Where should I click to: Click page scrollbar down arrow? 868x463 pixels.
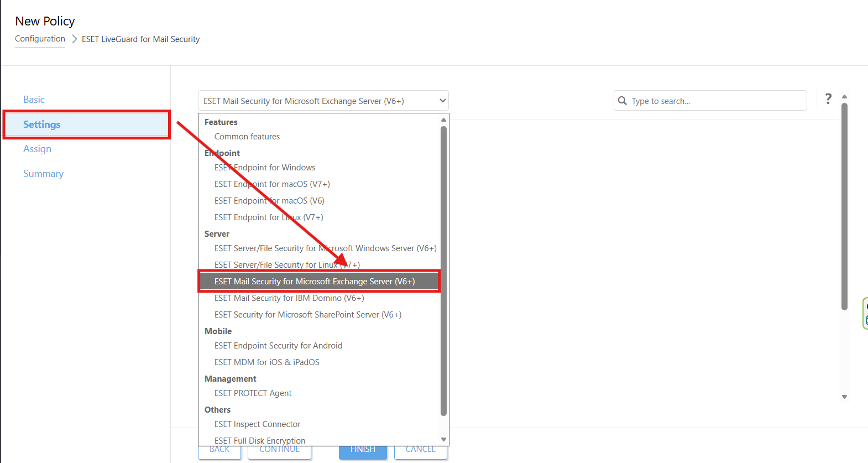pyautogui.click(x=844, y=397)
